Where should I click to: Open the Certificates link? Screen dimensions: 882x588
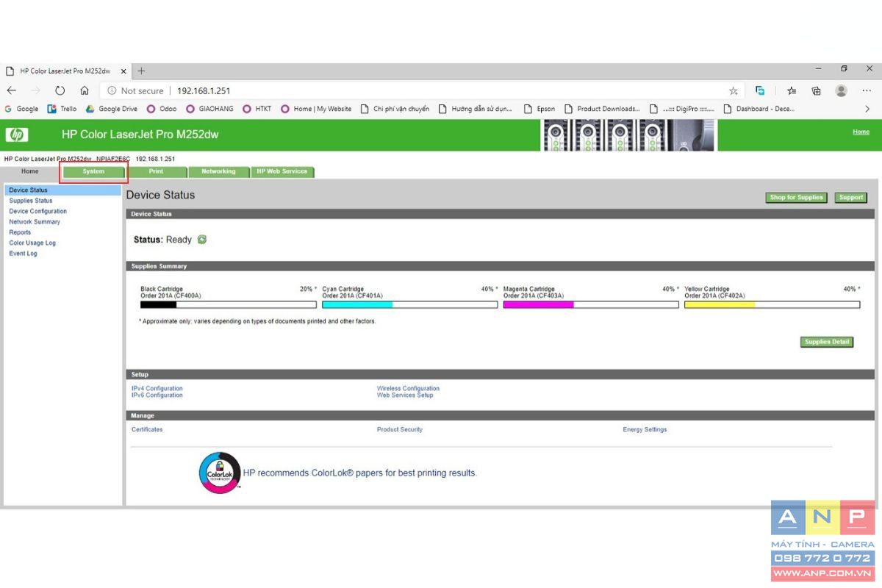click(147, 430)
